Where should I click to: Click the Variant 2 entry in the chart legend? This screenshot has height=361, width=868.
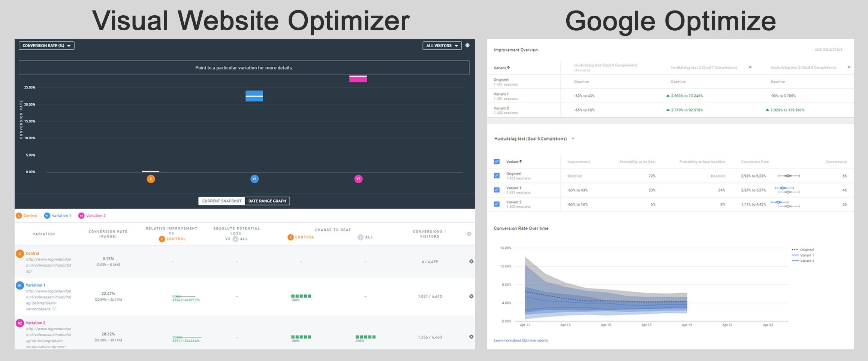click(803, 261)
